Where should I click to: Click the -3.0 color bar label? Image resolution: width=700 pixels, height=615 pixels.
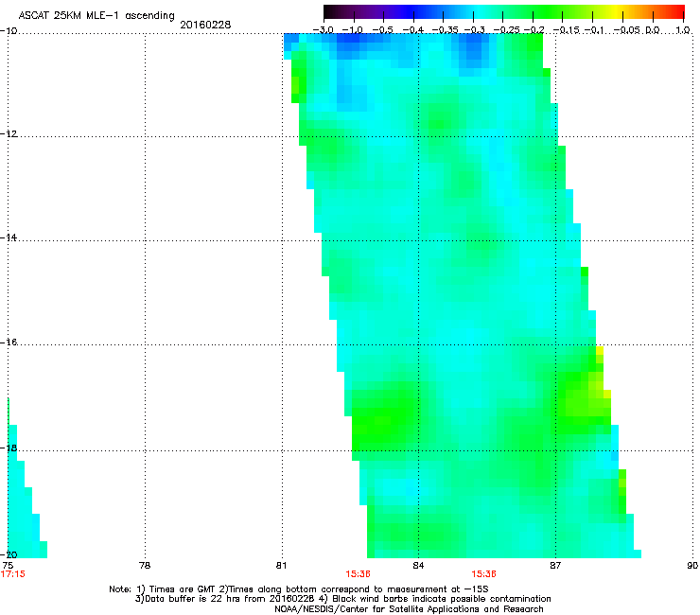324,30
